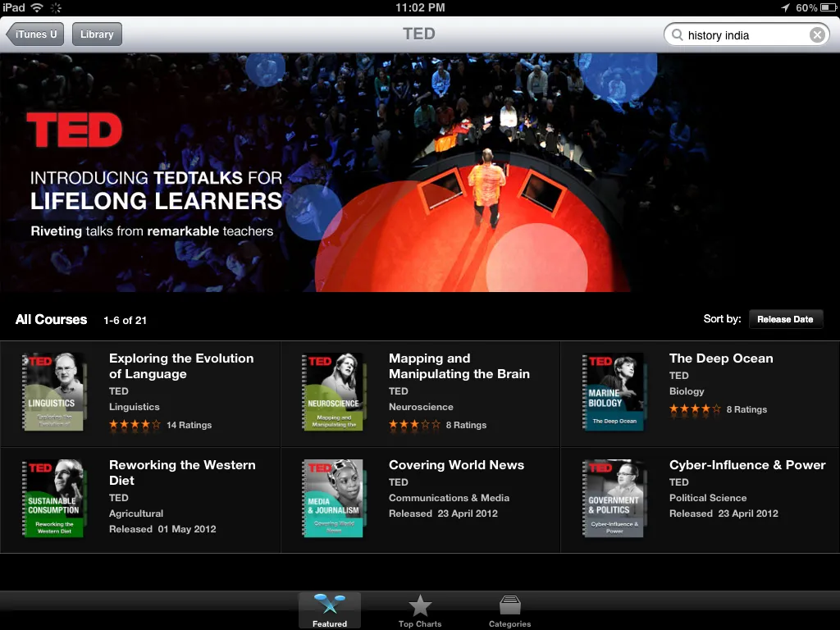The image size is (840, 630).
Task: Clear the search field with X icon
Action: 817,34
